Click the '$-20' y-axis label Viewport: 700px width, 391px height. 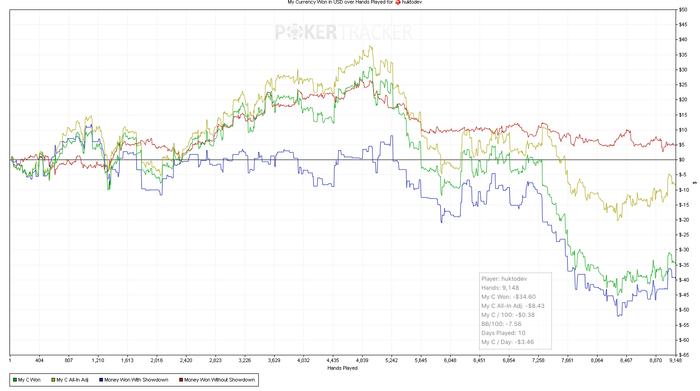click(684, 220)
